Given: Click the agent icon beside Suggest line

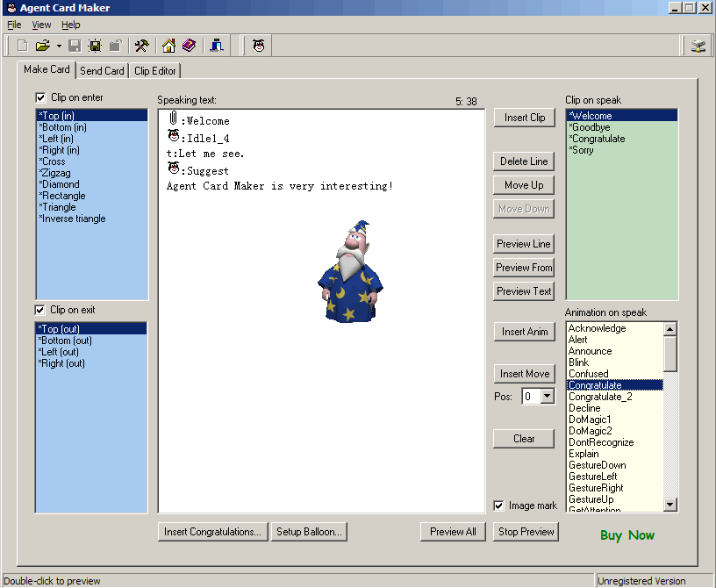Looking at the screenshot, I should (x=174, y=169).
